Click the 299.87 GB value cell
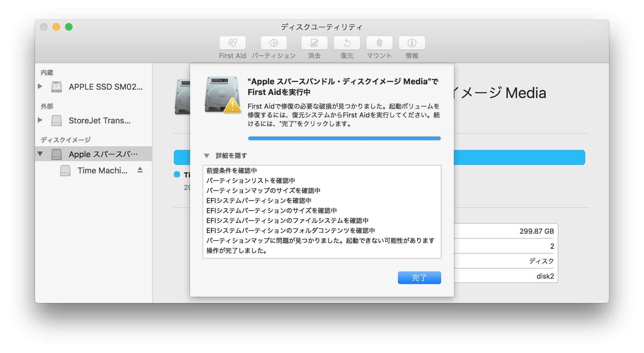This screenshot has width=644, height=353. pyautogui.click(x=536, y=231)
